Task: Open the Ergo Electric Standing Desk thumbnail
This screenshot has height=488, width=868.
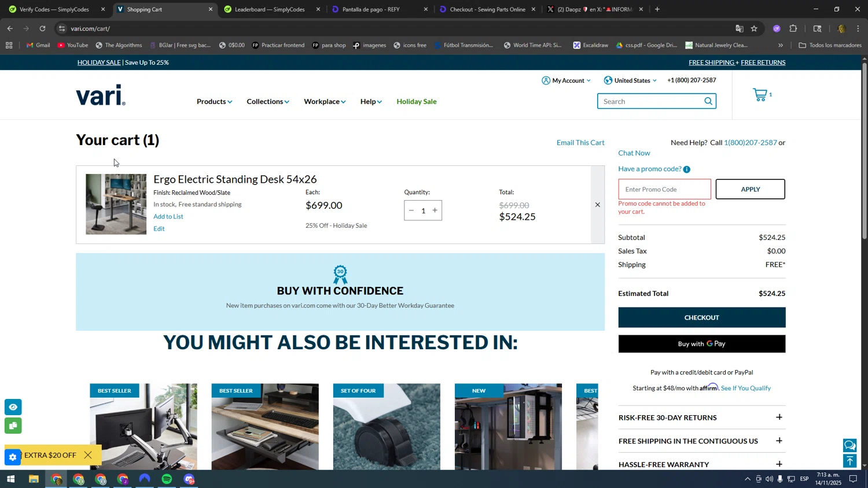Action: [x=116, y=204]
